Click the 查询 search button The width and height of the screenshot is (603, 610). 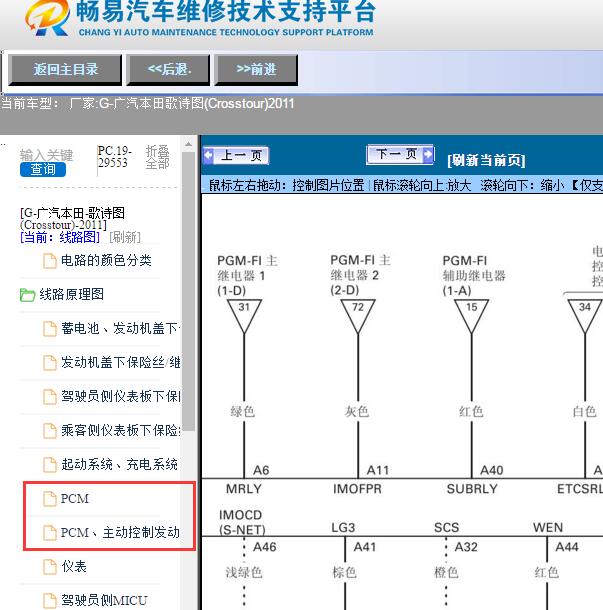(x=43, y=169)
